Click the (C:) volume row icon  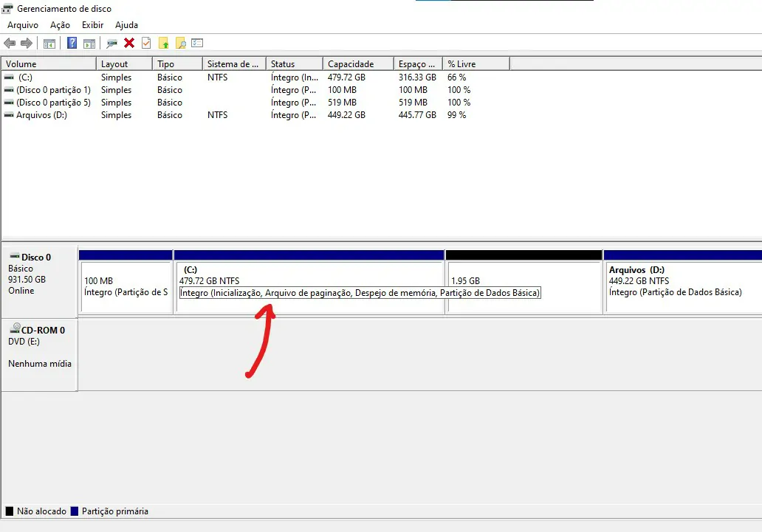[x=9, y=77]
